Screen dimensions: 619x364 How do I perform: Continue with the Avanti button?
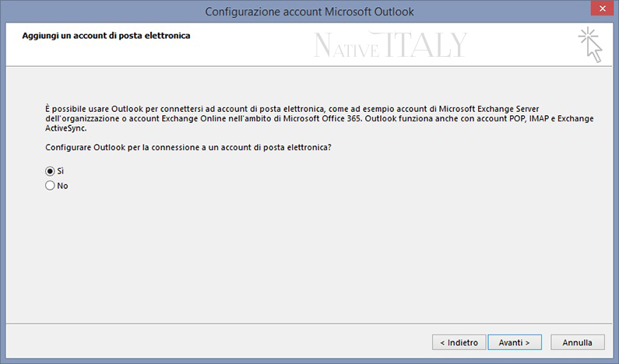(515, 342)
